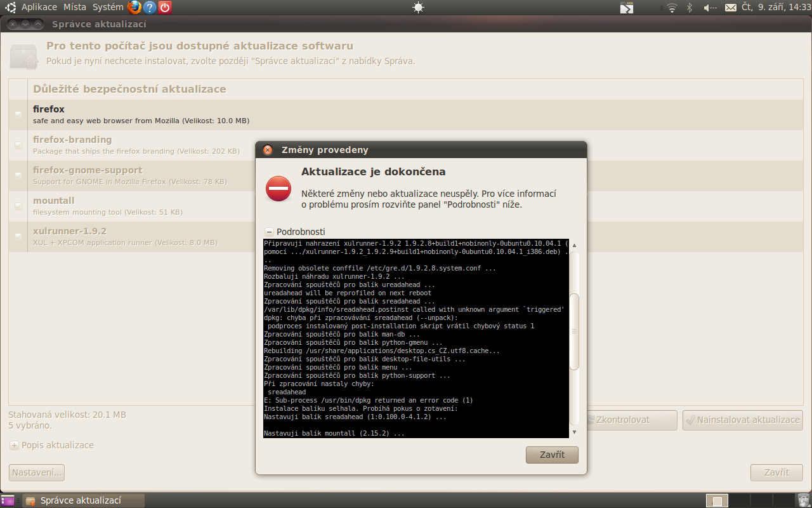Viewport: 812px width, 508px height.
Task: Click the terminal-like indicator icon in the tray
Action: click(627, 8)
